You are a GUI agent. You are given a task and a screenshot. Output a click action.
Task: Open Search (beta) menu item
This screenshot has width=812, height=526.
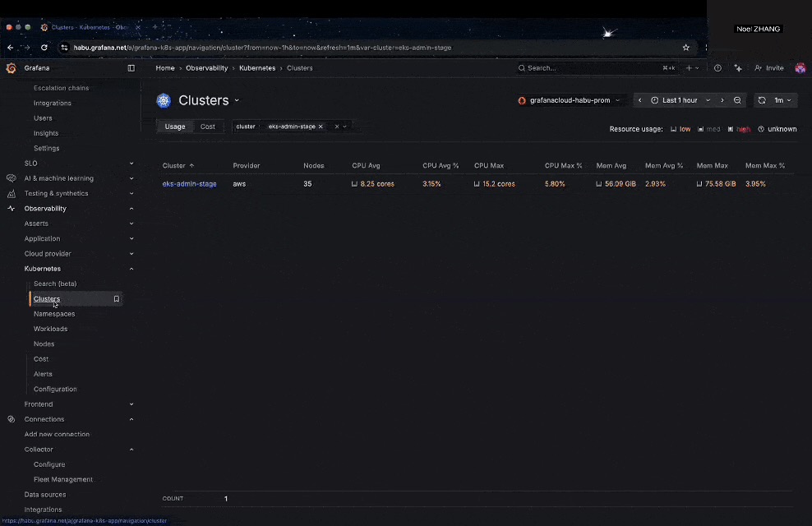[55, 284]
